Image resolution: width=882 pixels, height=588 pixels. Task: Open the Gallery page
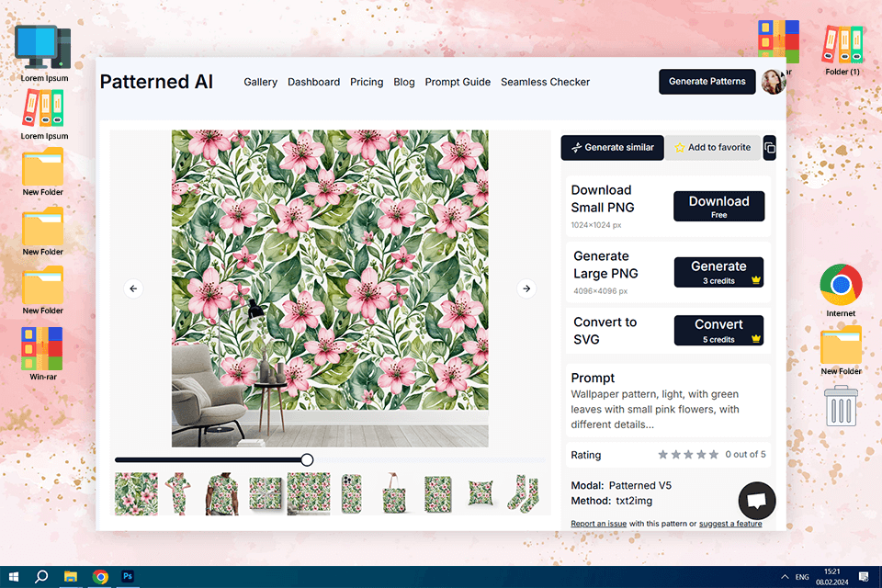pos(260,82)
